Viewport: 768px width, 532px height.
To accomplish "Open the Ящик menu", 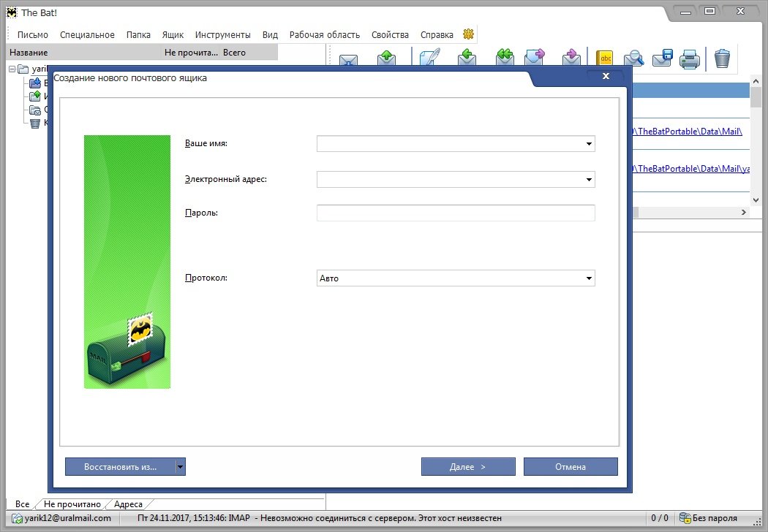I will [x=173, y=34].
